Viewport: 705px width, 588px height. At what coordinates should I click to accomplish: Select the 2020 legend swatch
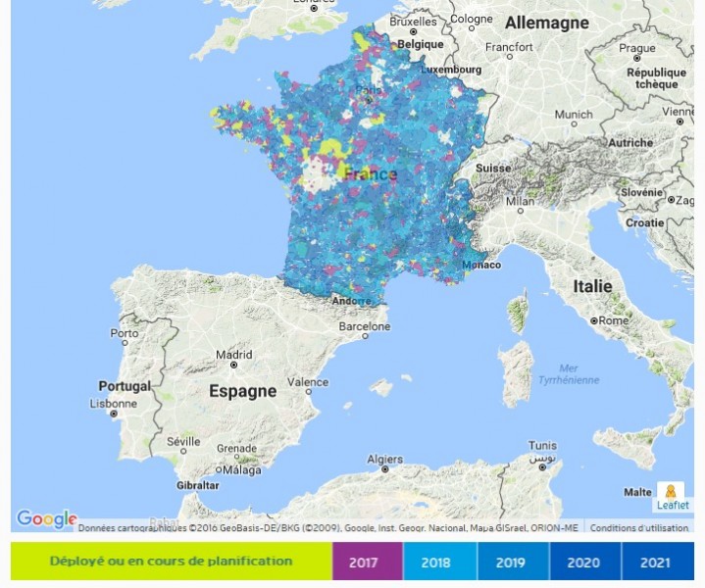pos(584,562)
